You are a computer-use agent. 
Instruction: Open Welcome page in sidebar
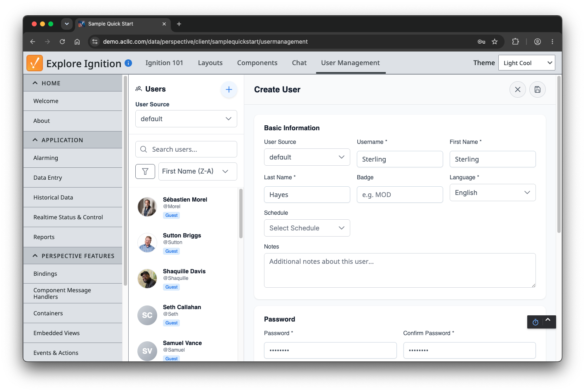point(73,101)
